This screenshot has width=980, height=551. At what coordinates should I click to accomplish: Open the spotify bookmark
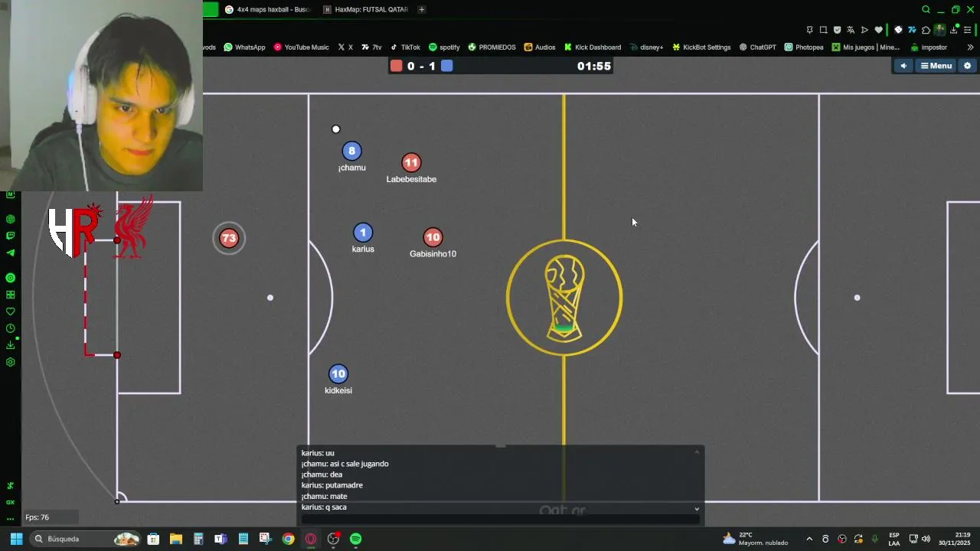[x=444, y=47]
